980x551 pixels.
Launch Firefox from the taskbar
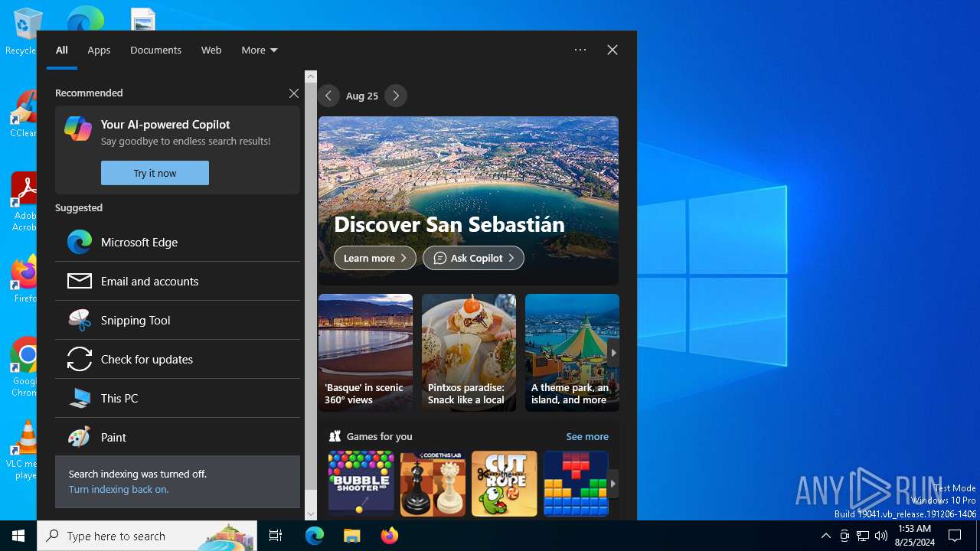click(x=389, y=536)
